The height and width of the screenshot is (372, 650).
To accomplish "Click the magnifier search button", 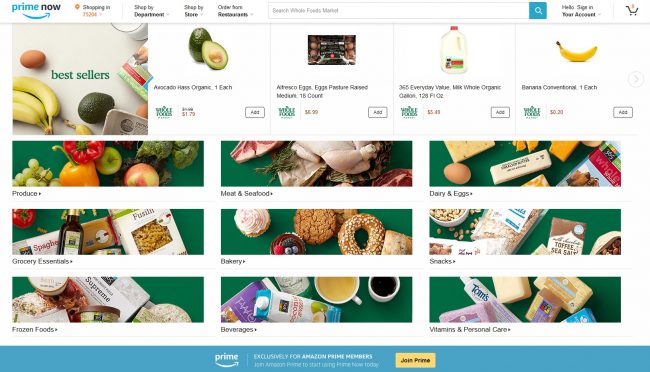I will [x=538, y=11].
